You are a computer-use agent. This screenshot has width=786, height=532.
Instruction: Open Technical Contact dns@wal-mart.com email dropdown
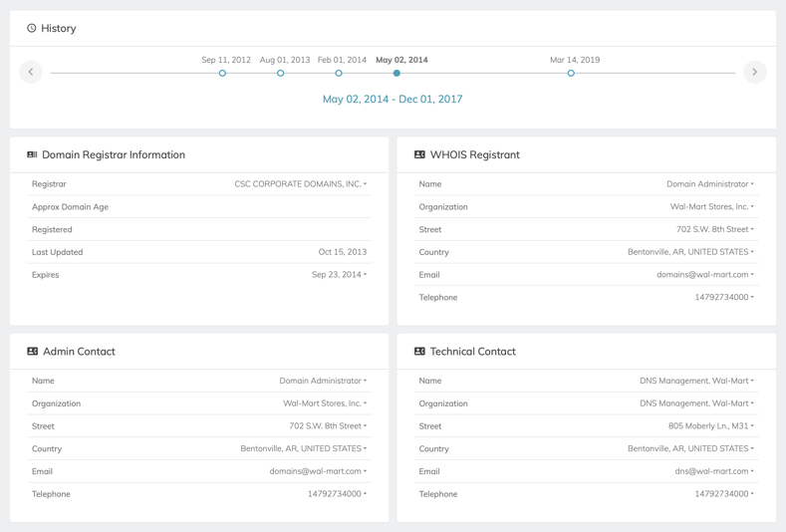[x=714, y=471]
